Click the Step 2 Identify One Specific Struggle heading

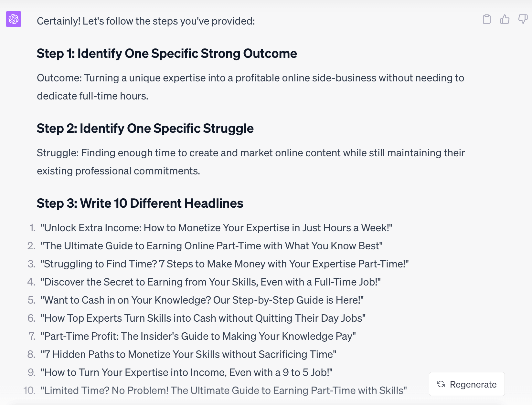click(145, 129)
